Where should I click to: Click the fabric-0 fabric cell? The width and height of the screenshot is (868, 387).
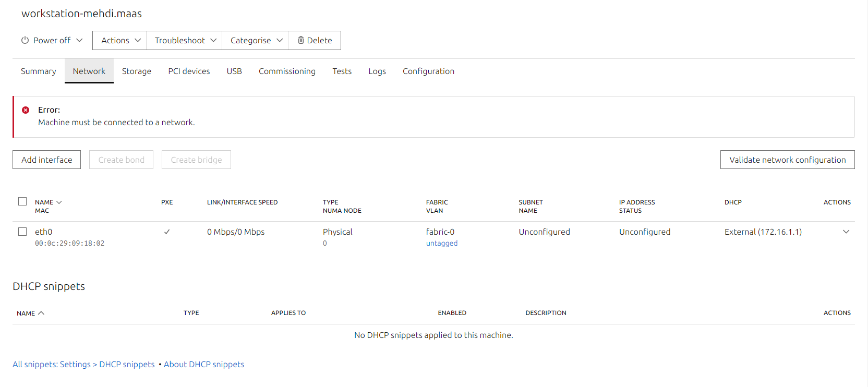pos(440,232)
